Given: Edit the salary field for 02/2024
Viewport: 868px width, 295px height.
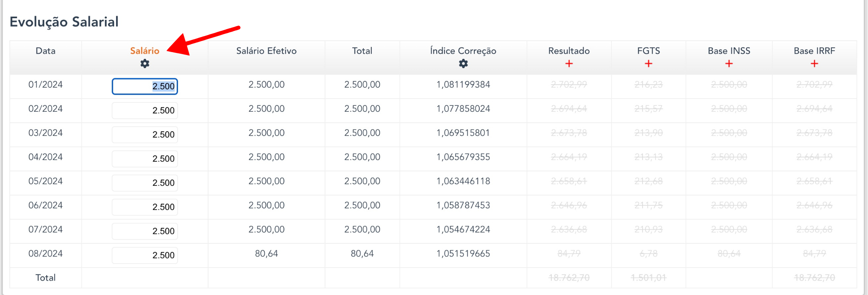Looking at the screenshot, I should (x=145, y=110).
